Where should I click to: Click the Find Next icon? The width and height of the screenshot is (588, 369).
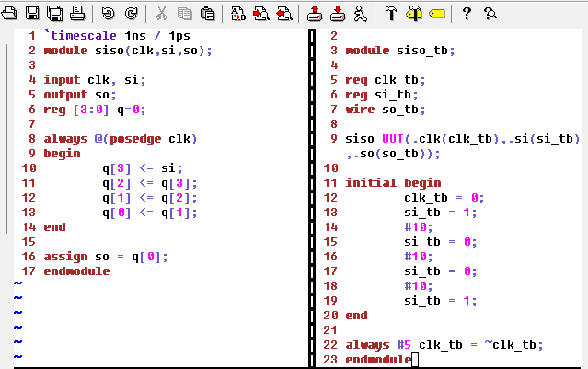click(x=260, y=13)
